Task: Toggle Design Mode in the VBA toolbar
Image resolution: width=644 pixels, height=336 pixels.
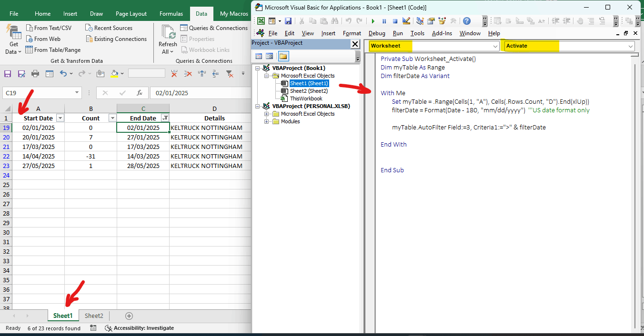Action: 406,21
